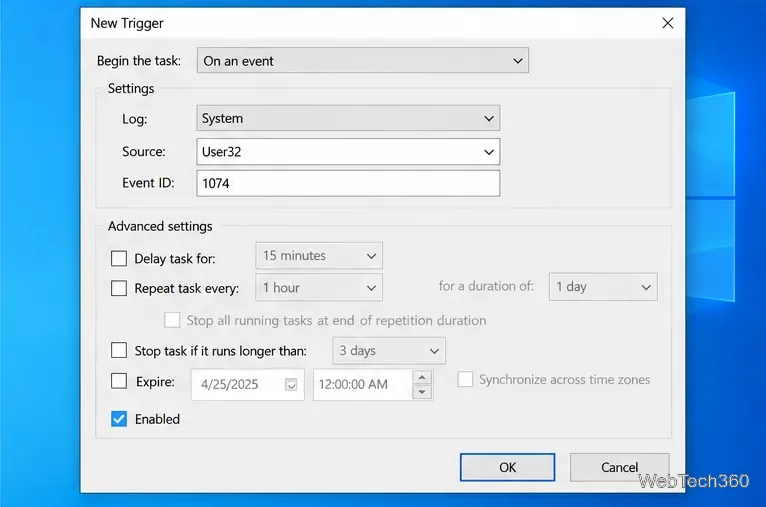Viewport: 766px width, 507px height.
Task: Open the 15 minutes delay dropdown
Action: click(319, 255)
